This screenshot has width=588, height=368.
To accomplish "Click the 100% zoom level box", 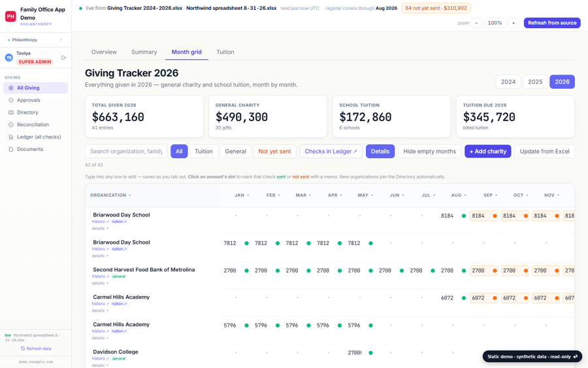I will pos(495,23).
